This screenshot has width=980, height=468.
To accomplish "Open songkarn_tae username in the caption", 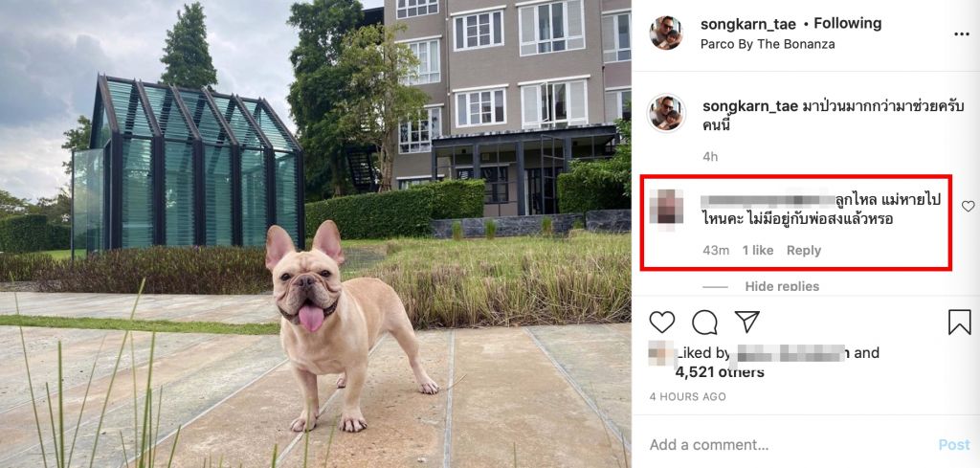I will 750,106.
